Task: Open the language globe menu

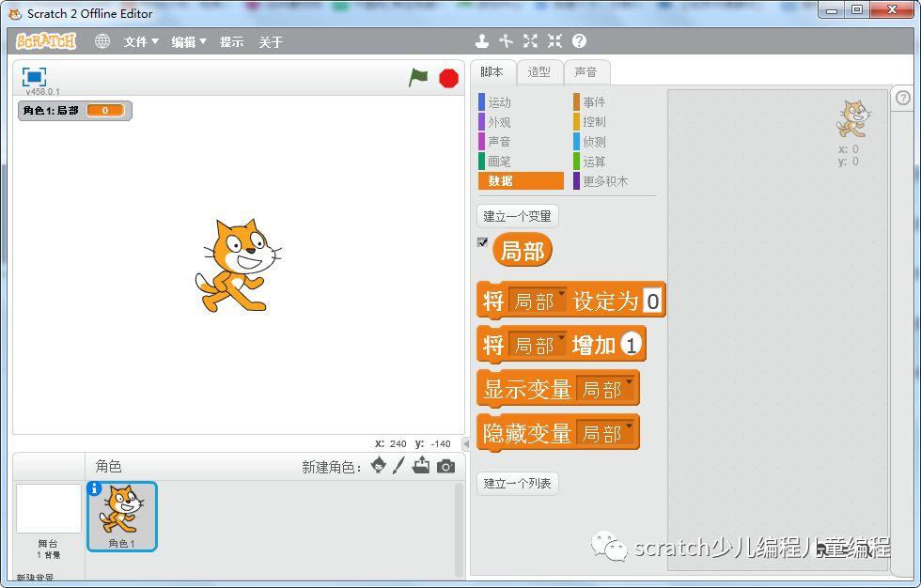Action: [x=102, y=41]
